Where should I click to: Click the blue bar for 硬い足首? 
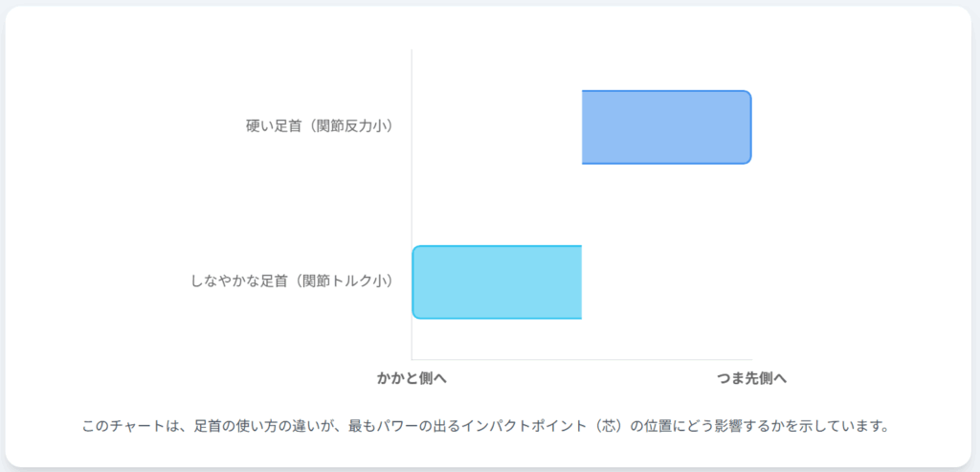click(666, 127)
